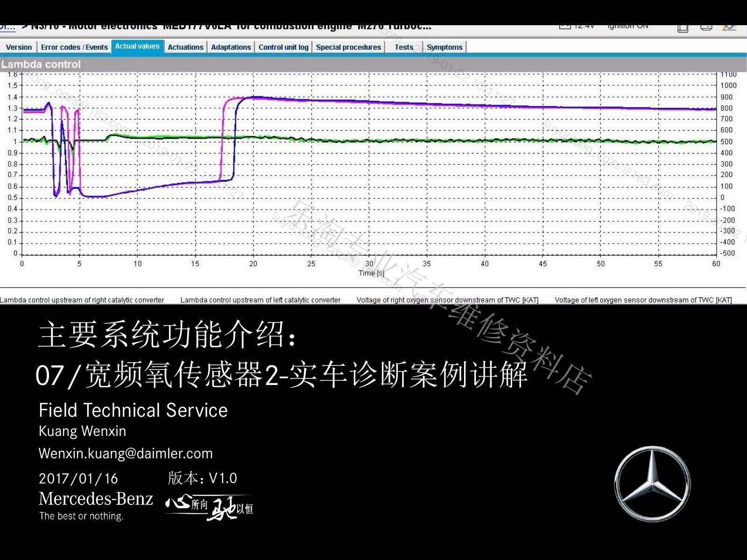Select the Actual values tab
747x560 pixels.
[137, 47]
